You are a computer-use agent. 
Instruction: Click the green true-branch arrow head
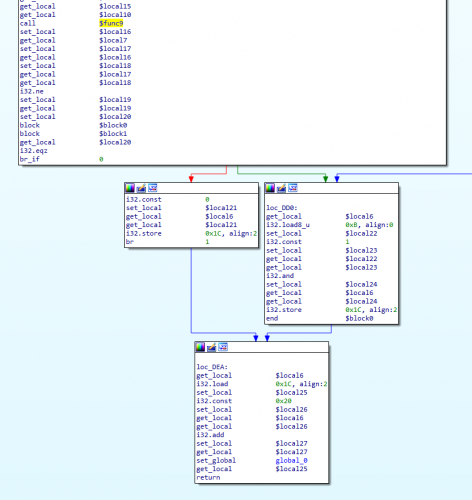point(326,179)
